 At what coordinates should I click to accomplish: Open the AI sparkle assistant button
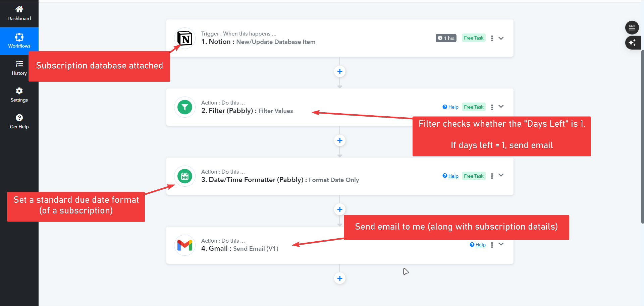[633, 43]
